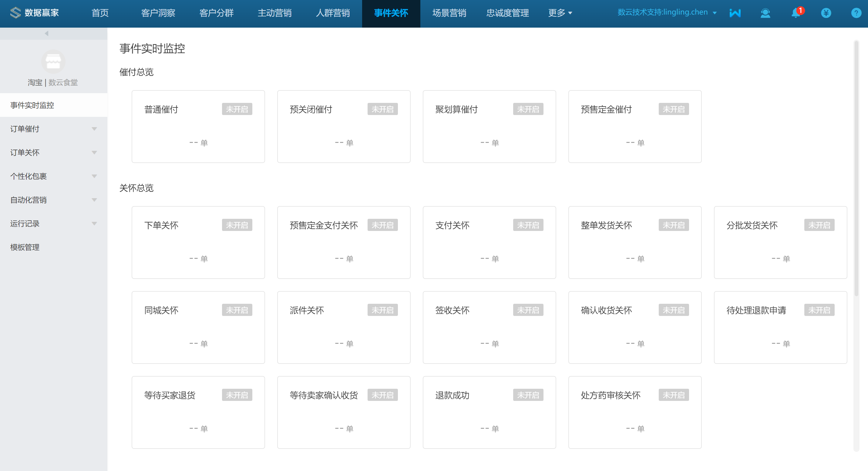Select 事件实时监控 in the sidebar
Viewport: 868px width, 471px height.
[54, 105]
